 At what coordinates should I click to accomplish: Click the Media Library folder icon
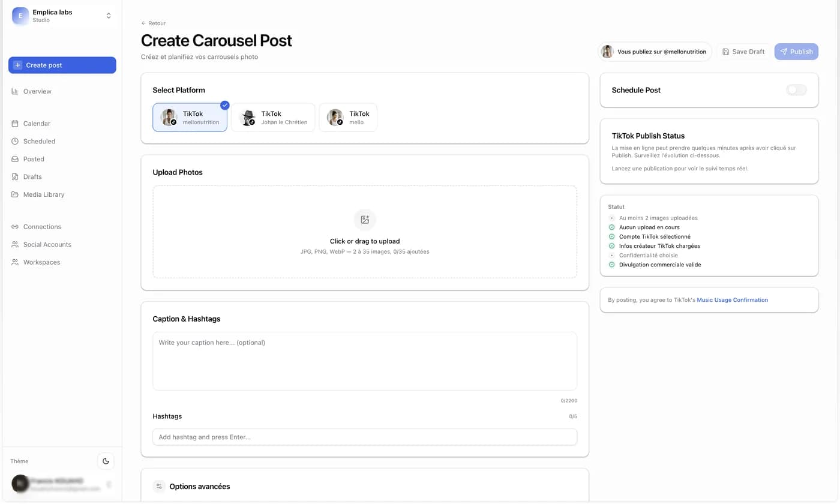pyautogui.click(x=15, y=194)
